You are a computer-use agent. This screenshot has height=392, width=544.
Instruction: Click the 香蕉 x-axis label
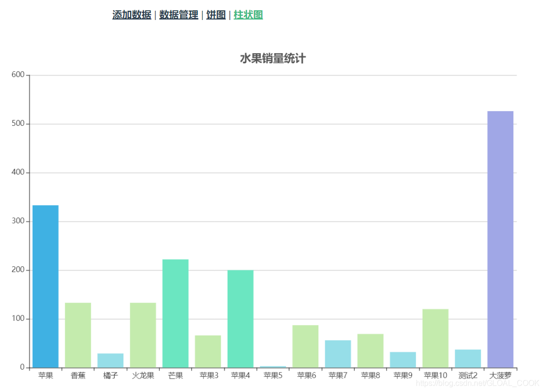pos(78,375)
